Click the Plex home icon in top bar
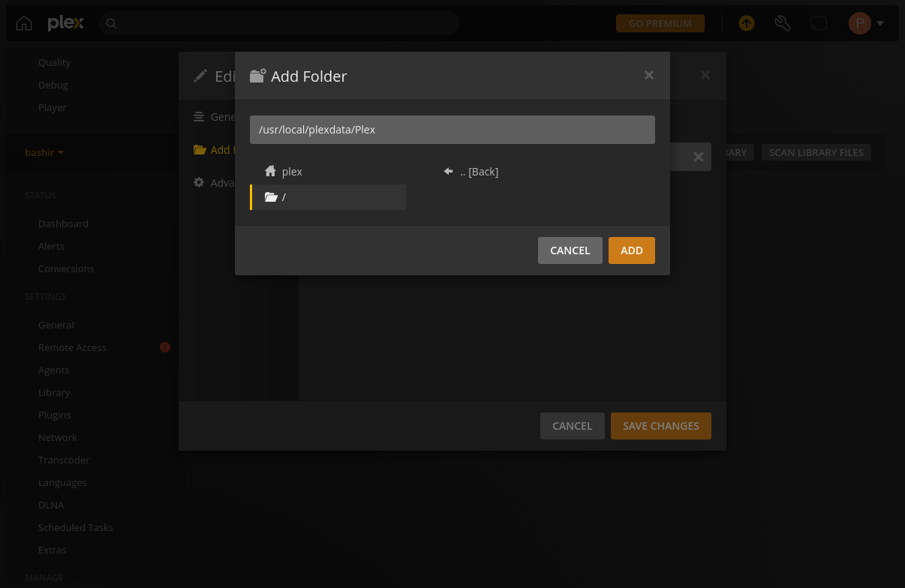Screen dimensions: 905x588 [x=24, y=23]
